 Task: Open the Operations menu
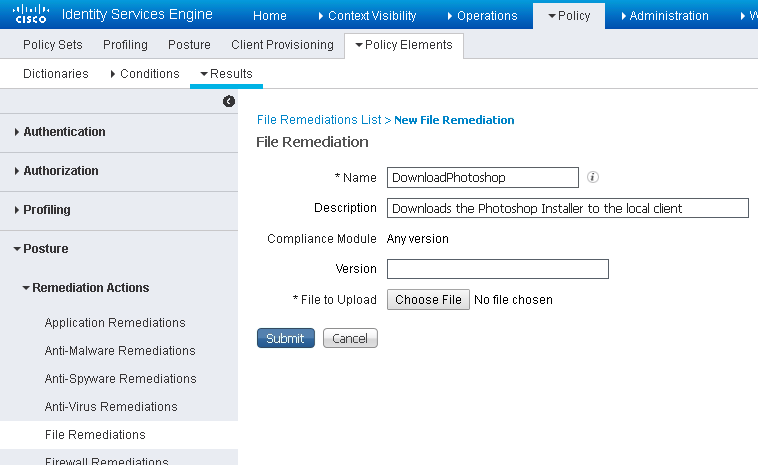pyautogui.click(x=481, y=15)
